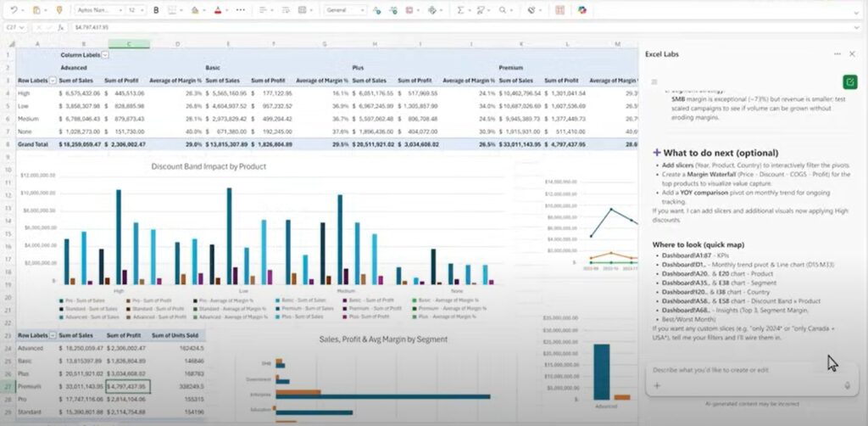Open the Row Labels filter dropdown
The height and width of the screenshot is (426, 868).
(53, 81)
